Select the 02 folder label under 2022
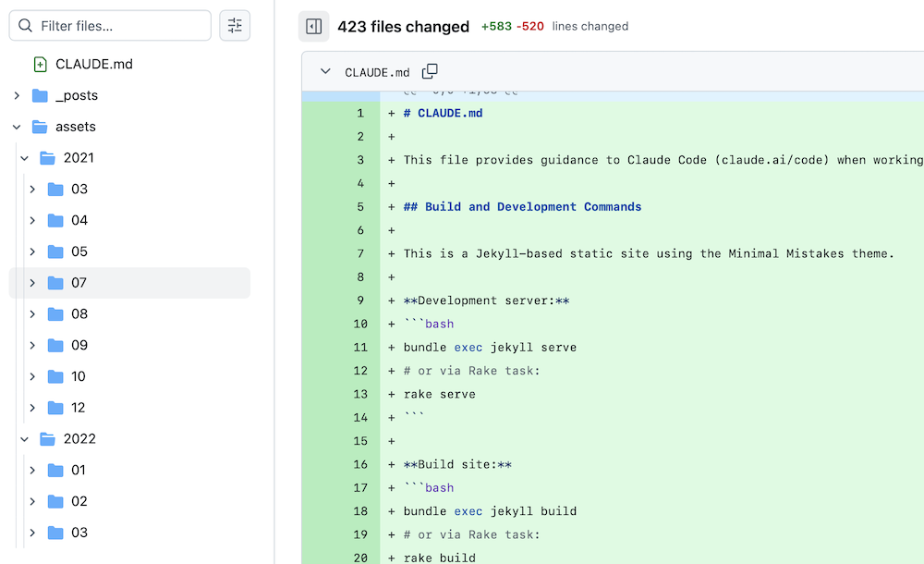 [x=79, y=501]
